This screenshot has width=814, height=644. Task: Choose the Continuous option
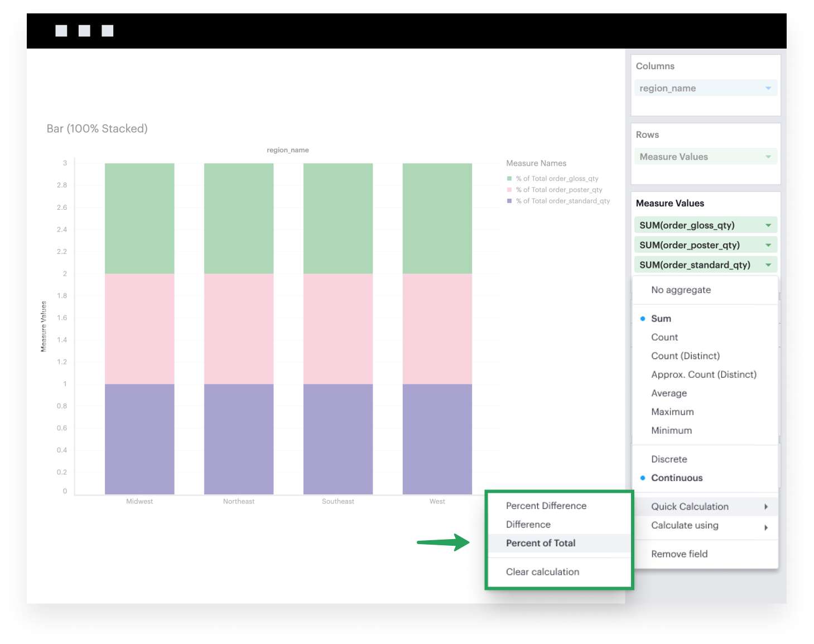pyautogui.click(x=676, y=478)
